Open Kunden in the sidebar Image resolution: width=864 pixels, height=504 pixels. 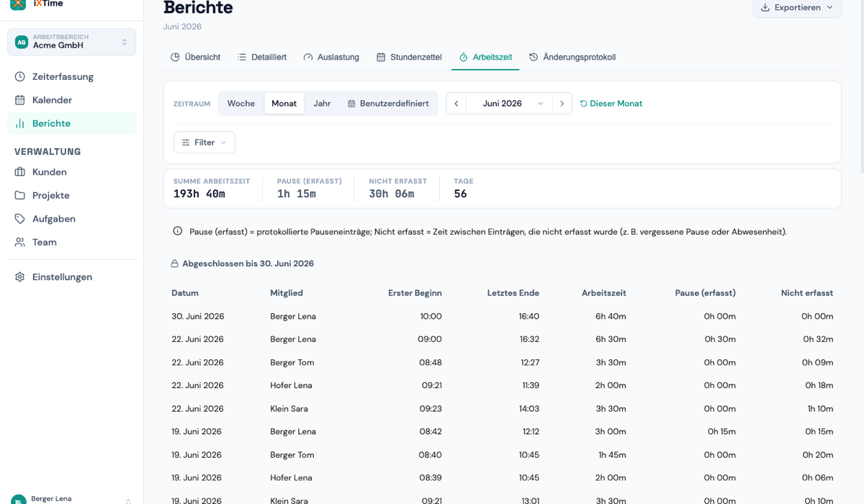(x=71, y=172)
